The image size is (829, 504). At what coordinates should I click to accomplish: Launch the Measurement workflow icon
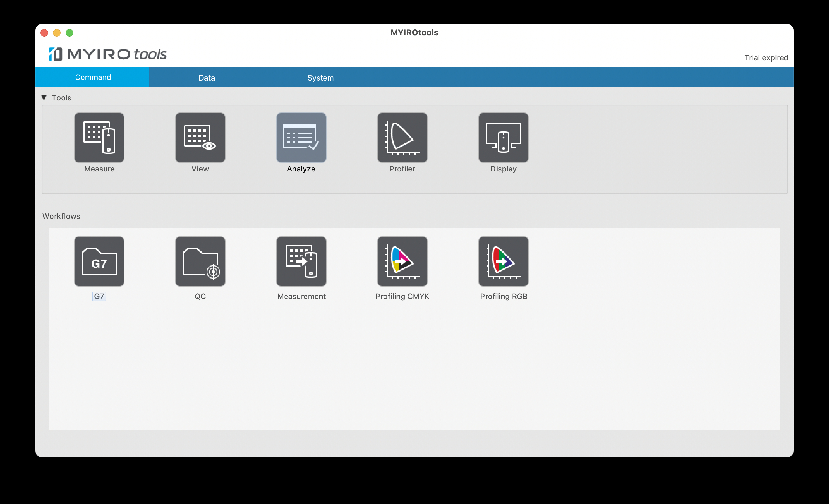click(301, 261)
